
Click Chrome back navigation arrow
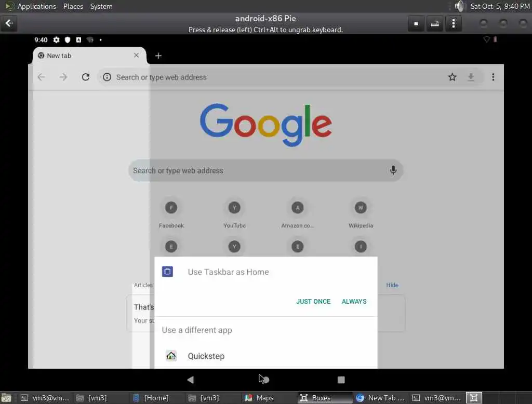pyautogui.click(x=42, y=77)
